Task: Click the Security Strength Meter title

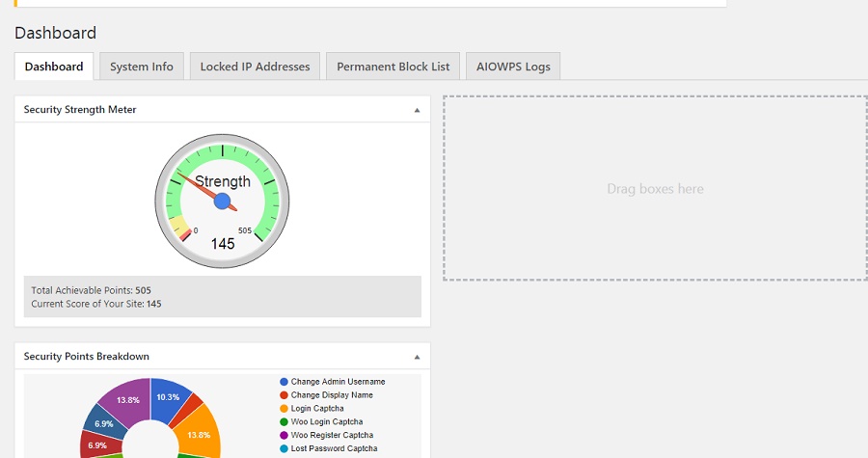Action: tap(80, 110)
